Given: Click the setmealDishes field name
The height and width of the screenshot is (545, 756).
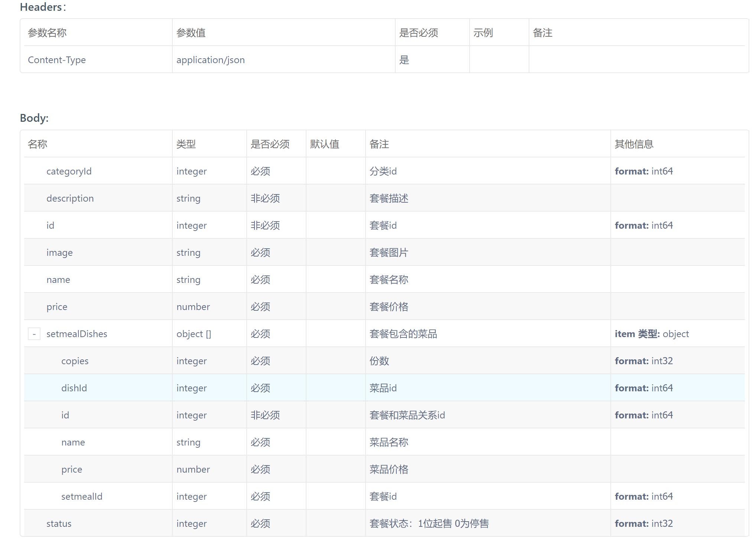Looking at the screenshot, I should 77,334.
